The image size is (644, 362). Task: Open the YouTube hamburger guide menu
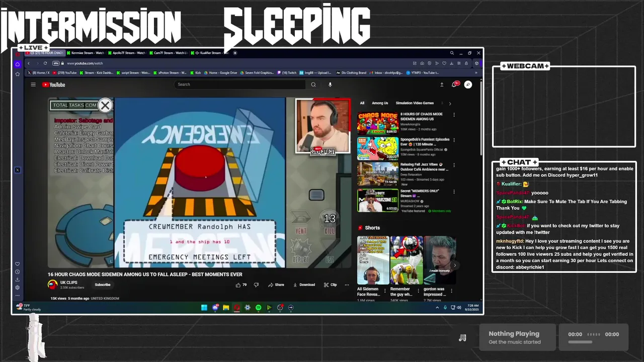coord(33,84)
